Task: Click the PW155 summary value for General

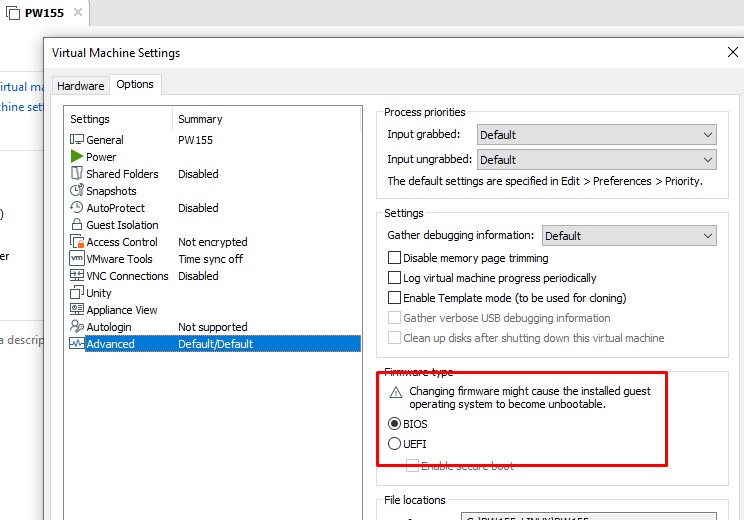Action: pyautogui.click(x=195, y=140)
